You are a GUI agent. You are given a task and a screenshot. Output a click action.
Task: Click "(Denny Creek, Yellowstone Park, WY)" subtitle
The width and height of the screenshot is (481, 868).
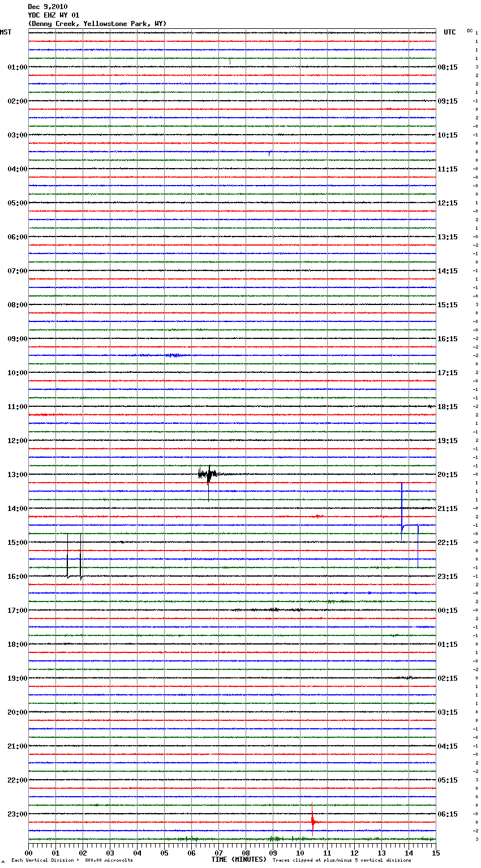97,24
